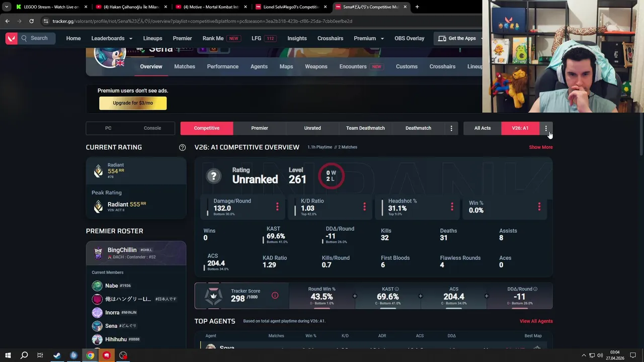Image resolution: width=644 pixels, height=362 pixels.
Task: Click the Tracker Score info icon
Action: click(275, 295)
